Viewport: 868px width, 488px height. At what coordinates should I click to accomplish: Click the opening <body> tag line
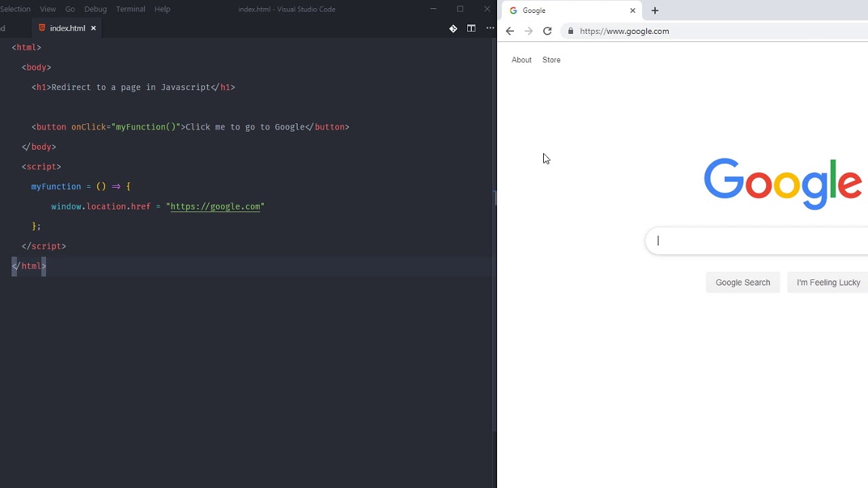click(x=37, y=67)
